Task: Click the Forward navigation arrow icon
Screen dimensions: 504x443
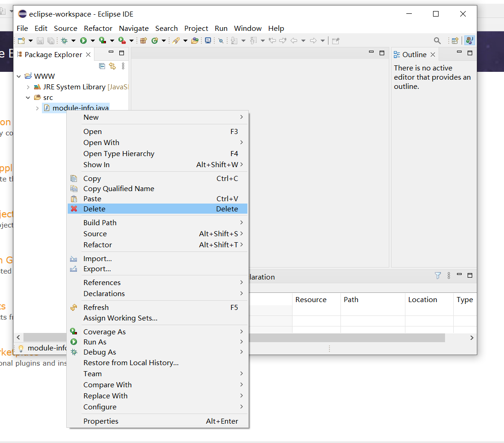Action: 313,41
